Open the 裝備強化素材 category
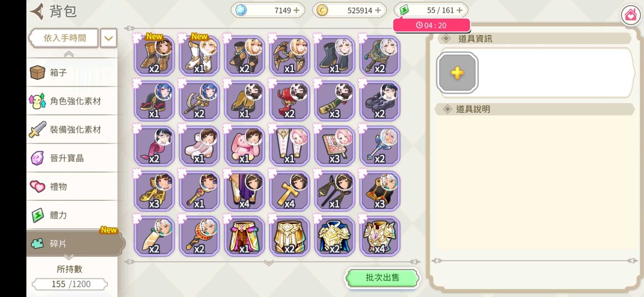Image resolution: width=644 pixels, height=297 pixels. (x=72, y=130)
